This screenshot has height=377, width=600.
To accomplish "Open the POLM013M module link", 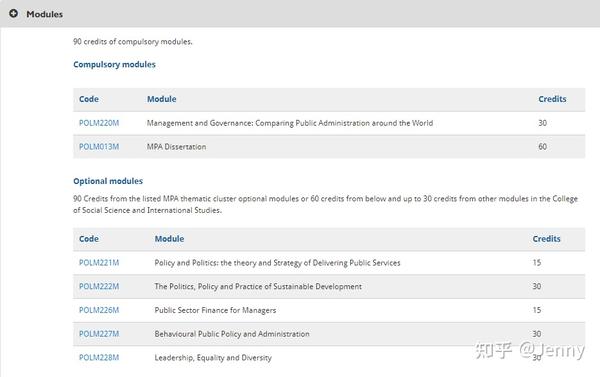I will 99,147.
